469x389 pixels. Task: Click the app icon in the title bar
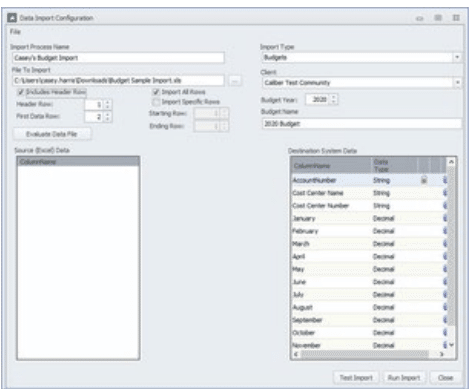click(x=12, y=18)
